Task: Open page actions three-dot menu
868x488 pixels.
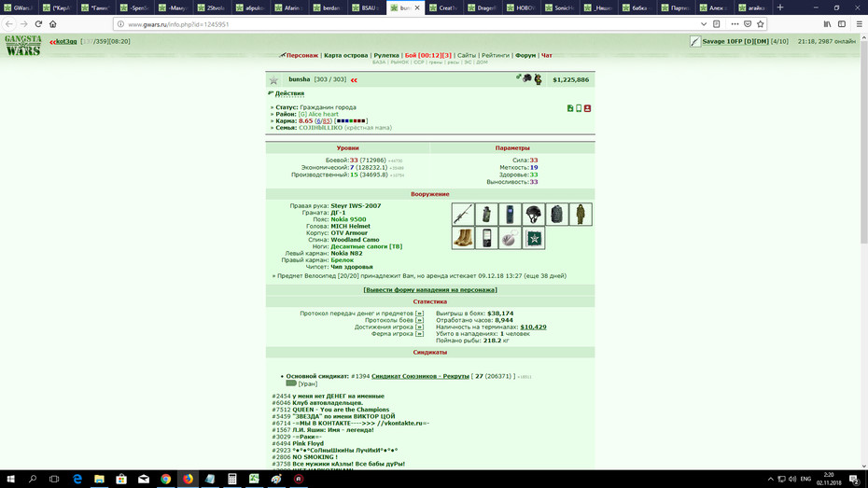Action: click(735, 23)
